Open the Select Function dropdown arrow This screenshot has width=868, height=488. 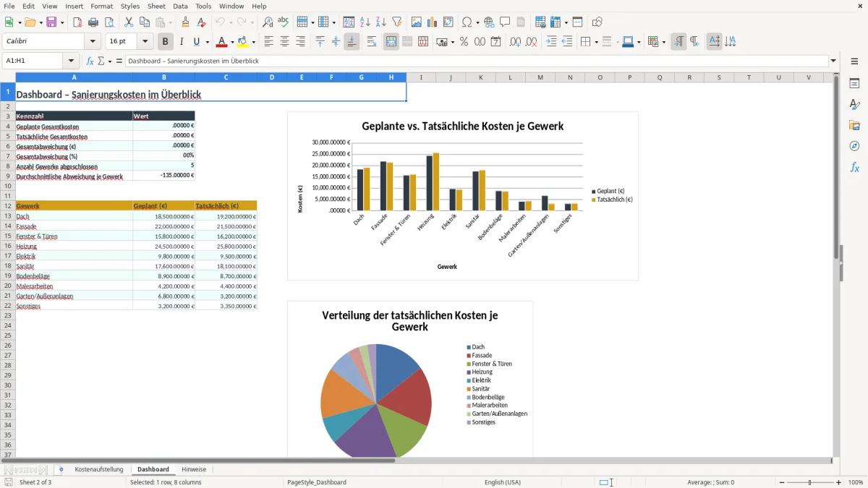click(x=110, y=61)
